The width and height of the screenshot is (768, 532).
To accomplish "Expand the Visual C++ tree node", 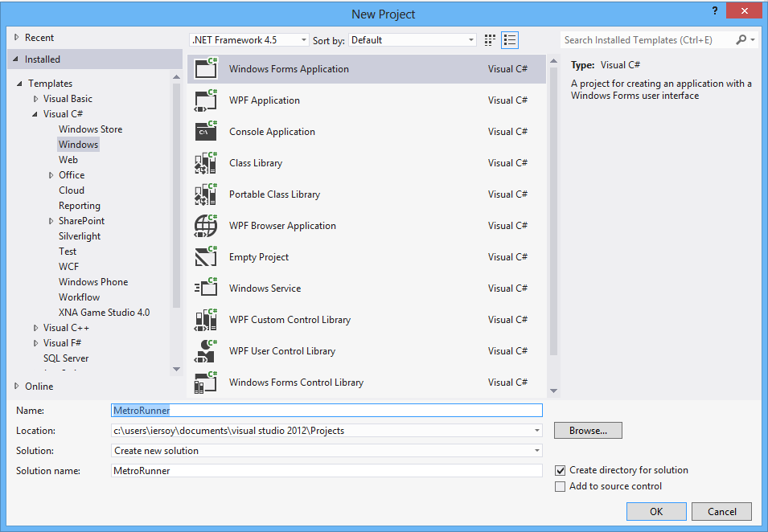I will 35,328.
